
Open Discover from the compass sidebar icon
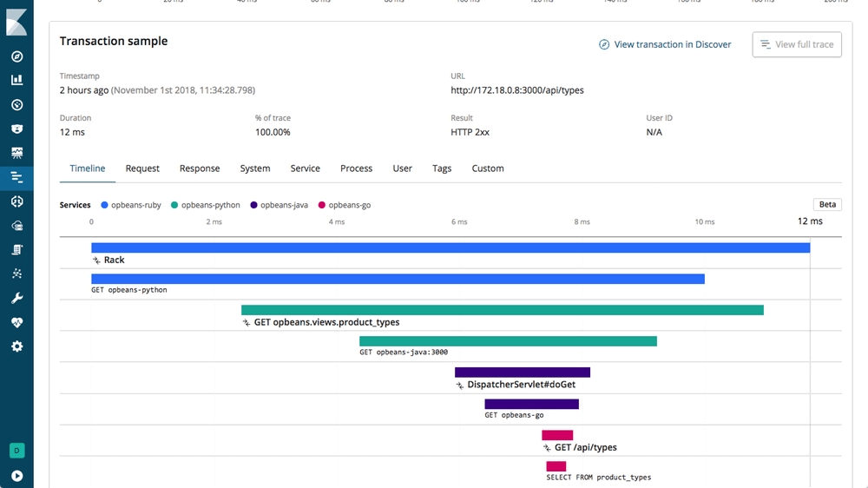tap(16, 56)
